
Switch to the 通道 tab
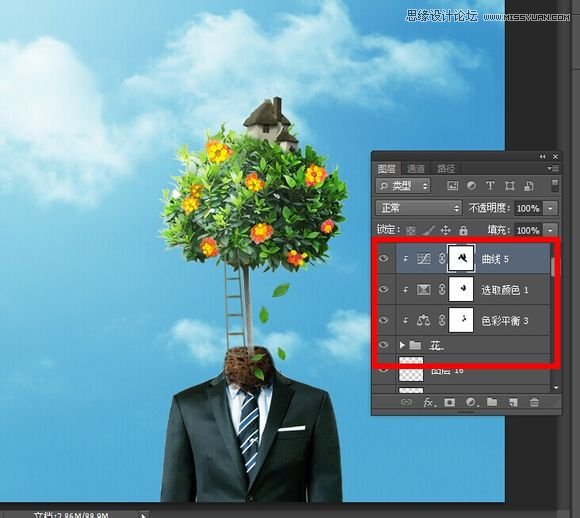point(416,169)
